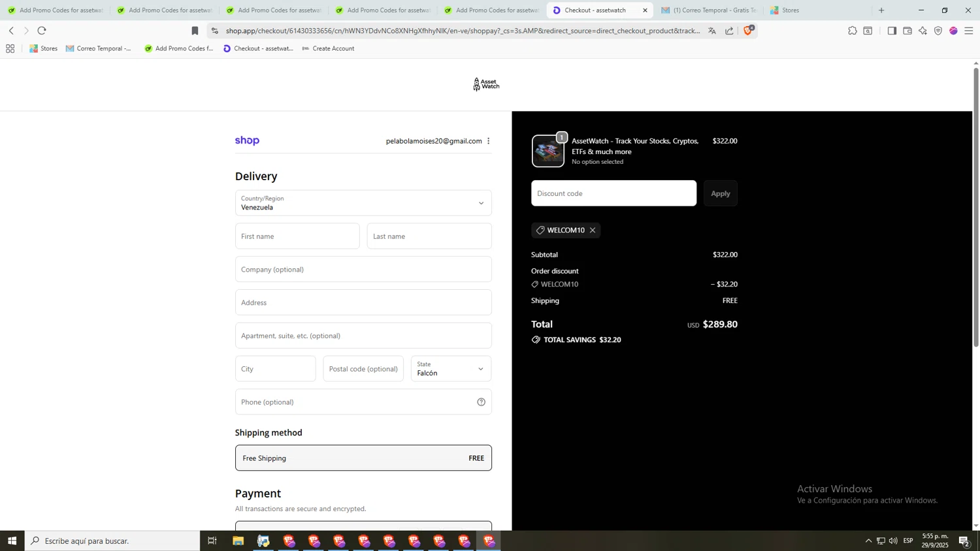Open Leo AI sparkle icon
The height and width of the screenshot is (551, 980).
[923, 31]
